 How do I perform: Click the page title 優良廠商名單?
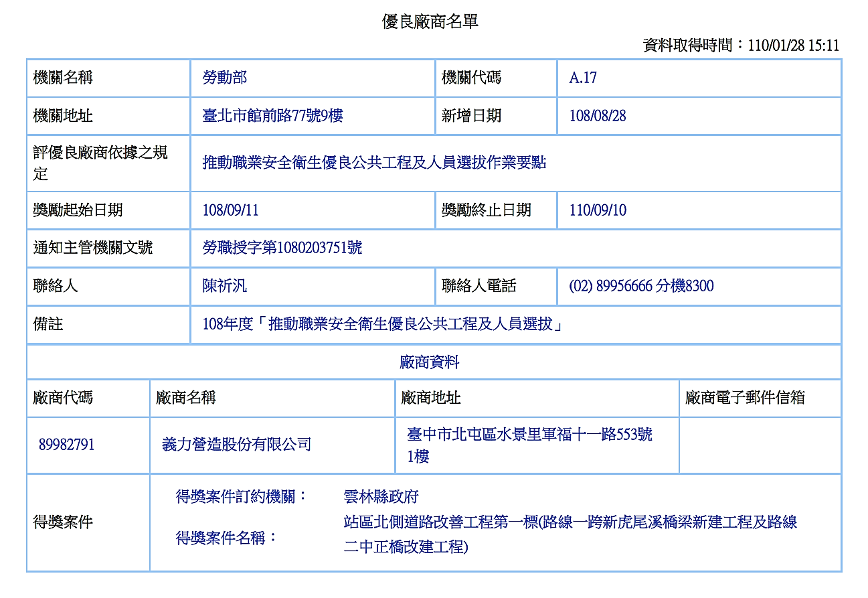pos(430,21)
